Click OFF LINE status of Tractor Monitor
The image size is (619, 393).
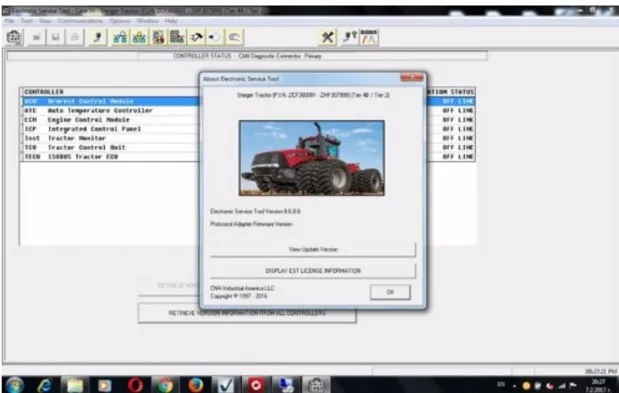click(x=458, y=138)
